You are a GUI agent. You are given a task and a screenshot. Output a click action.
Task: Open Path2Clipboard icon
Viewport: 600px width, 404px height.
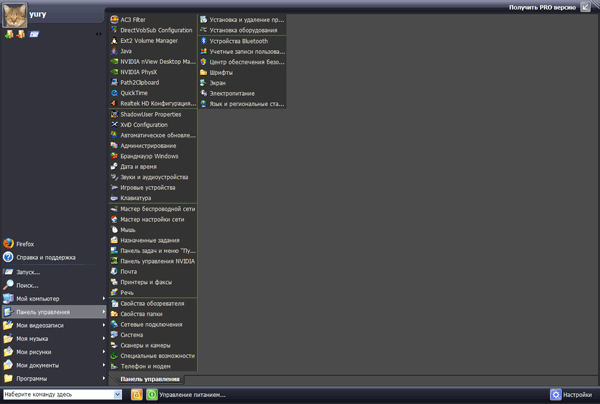114,82
